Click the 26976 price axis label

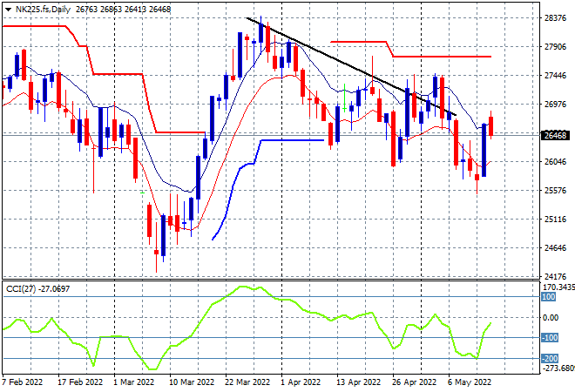tap(555, 105)
